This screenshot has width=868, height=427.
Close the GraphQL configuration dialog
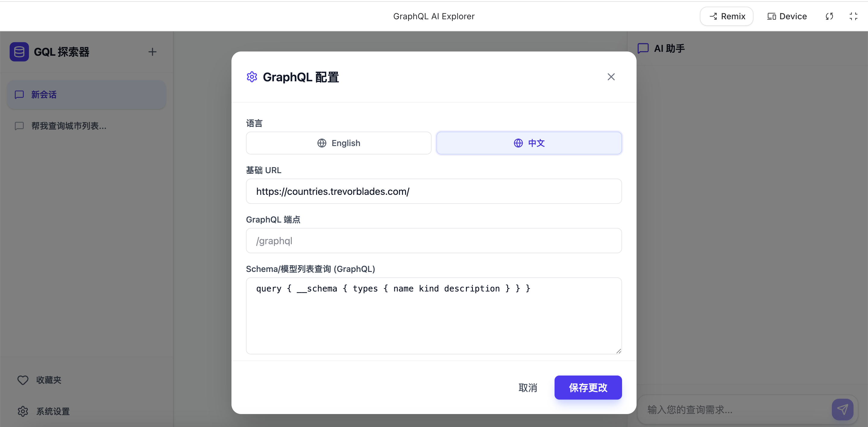tap(611, 77)
